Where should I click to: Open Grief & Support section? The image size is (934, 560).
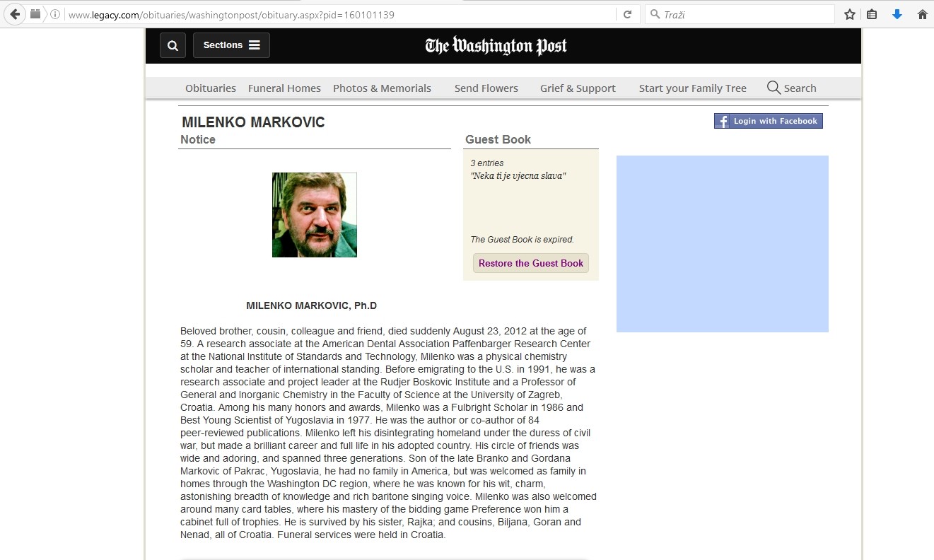[578, 88]
